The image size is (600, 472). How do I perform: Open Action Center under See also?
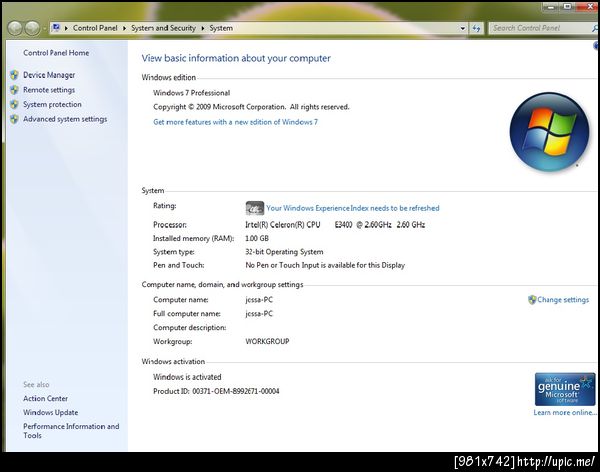point(45,399)
